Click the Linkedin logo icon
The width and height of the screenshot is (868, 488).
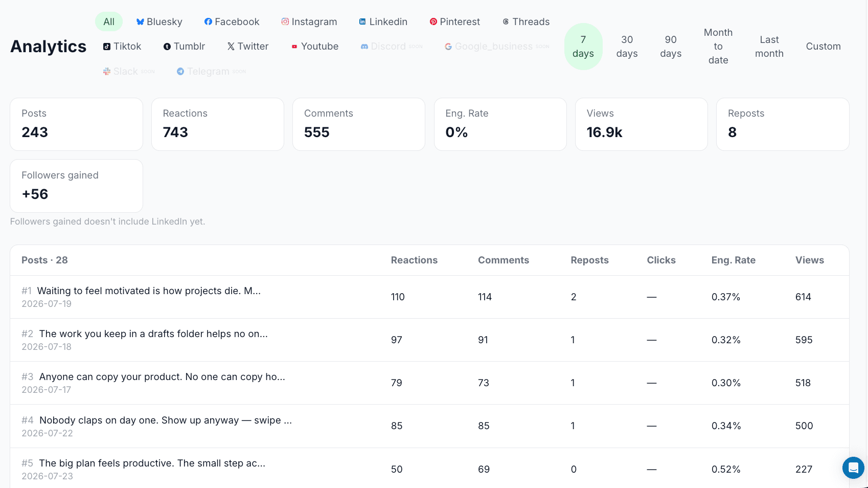pyautogui.click(x=362, y=21)
